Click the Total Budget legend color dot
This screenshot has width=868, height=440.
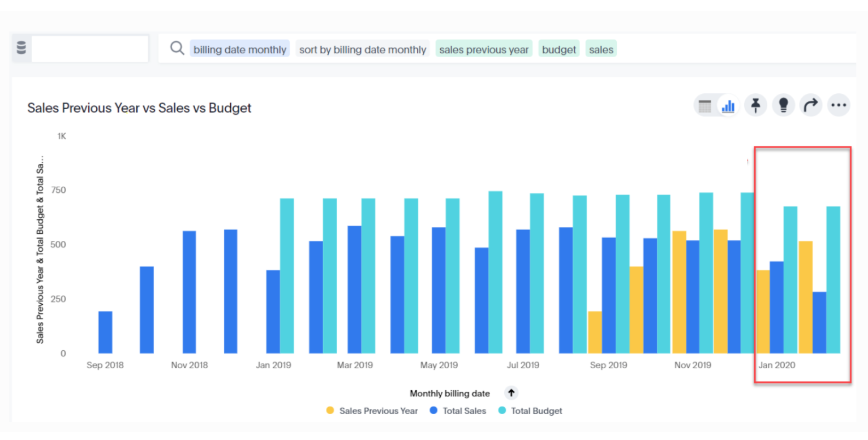point(502,411)
